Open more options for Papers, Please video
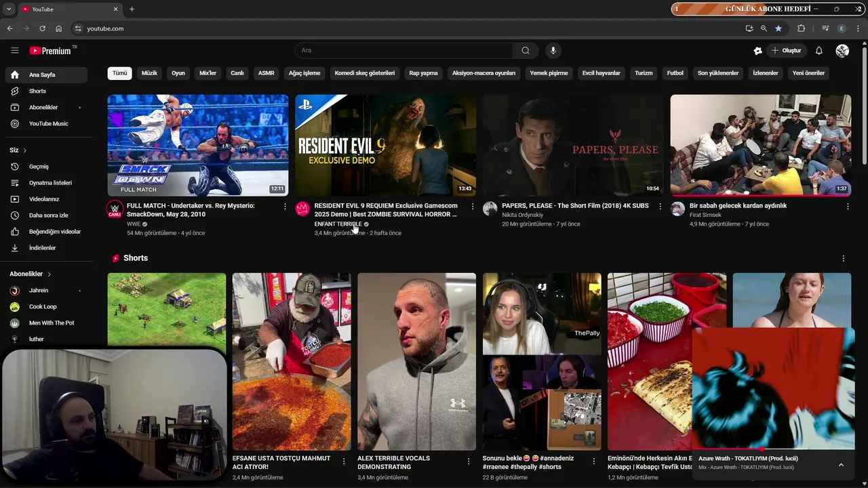Screen dimensions: 868x488 pos(660,206)
